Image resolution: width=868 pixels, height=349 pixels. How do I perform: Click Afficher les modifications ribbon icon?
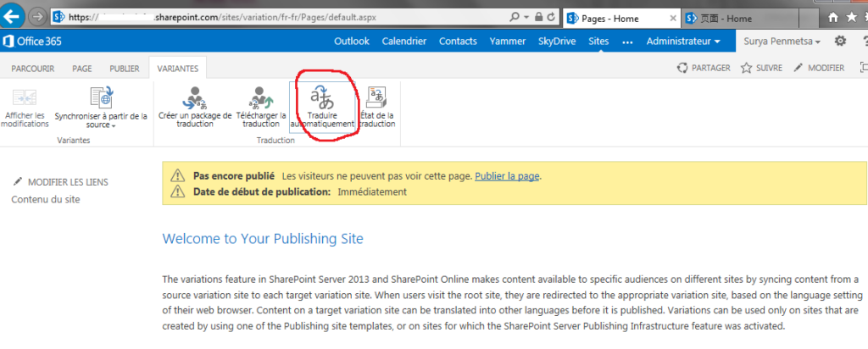click(x=25, y=108)
